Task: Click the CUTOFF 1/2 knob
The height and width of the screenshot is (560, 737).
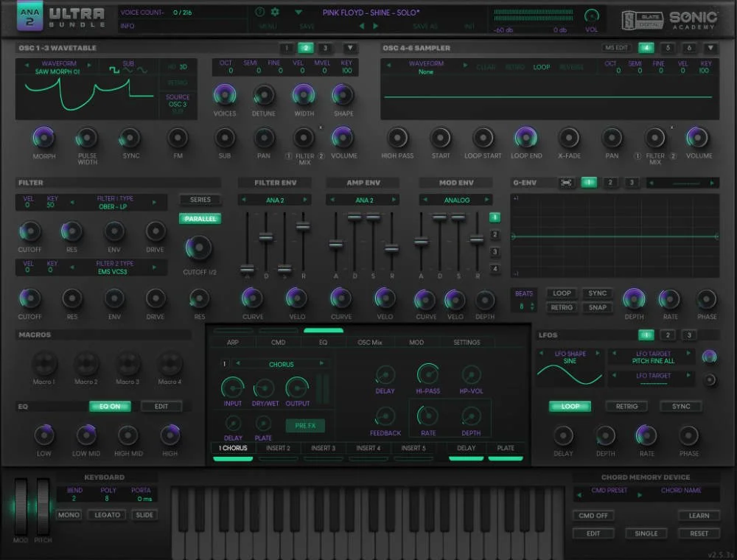Action: [x=198, y=248]
